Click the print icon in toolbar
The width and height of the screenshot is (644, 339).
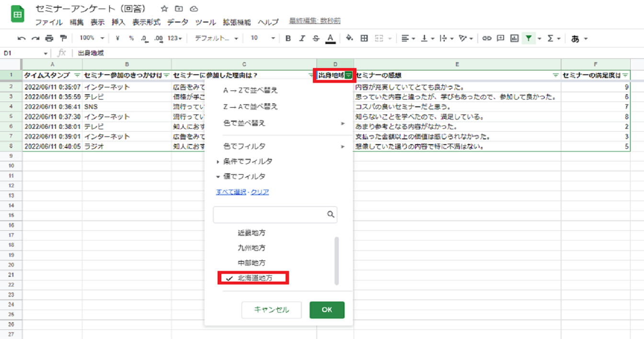[49, 38]
